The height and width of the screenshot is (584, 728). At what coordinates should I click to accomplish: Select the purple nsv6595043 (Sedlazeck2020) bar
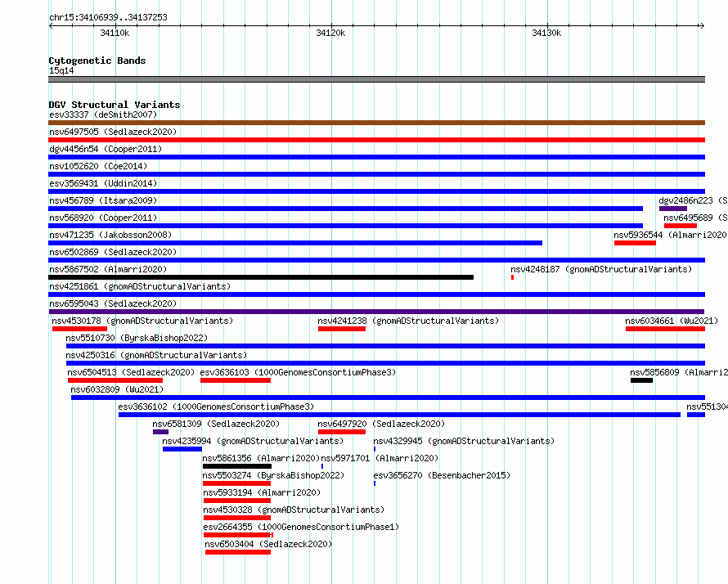(376, 312)
